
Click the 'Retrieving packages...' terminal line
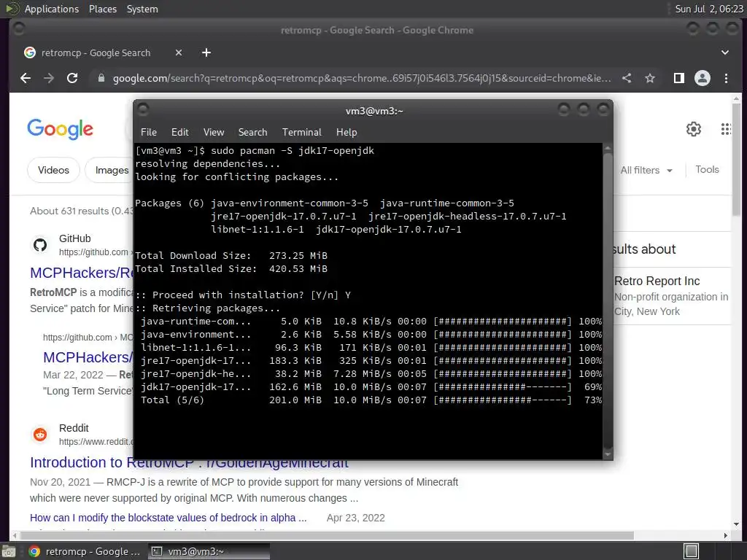coord(208,308)
